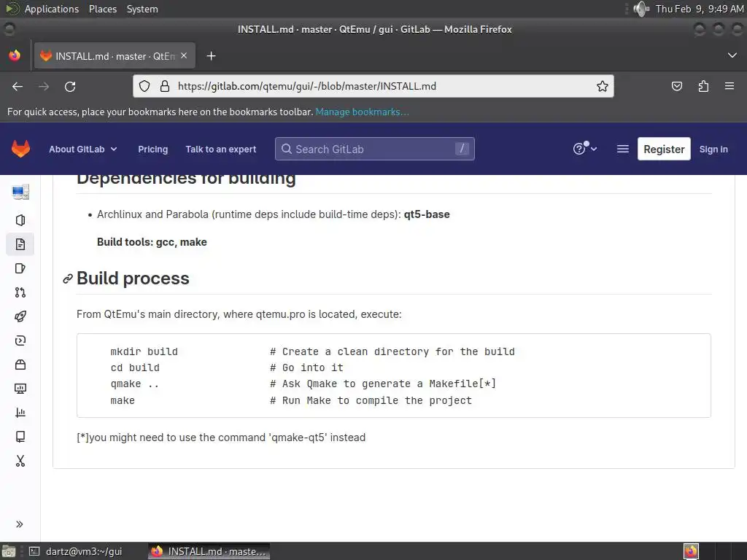Click Firefox View icon beside tabs
This screenshot has width=747, height=560.
[15, 55]
